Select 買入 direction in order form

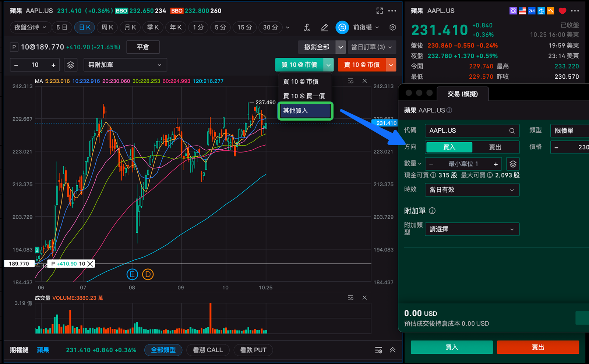[x=449, y=147]
